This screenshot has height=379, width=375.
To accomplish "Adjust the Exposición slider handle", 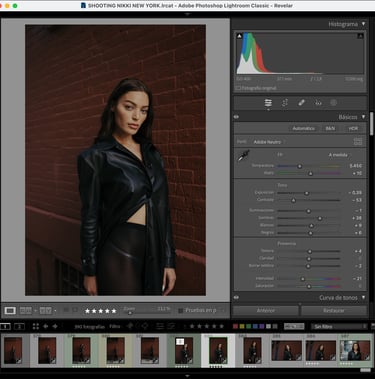I will [x=306, y=193].
